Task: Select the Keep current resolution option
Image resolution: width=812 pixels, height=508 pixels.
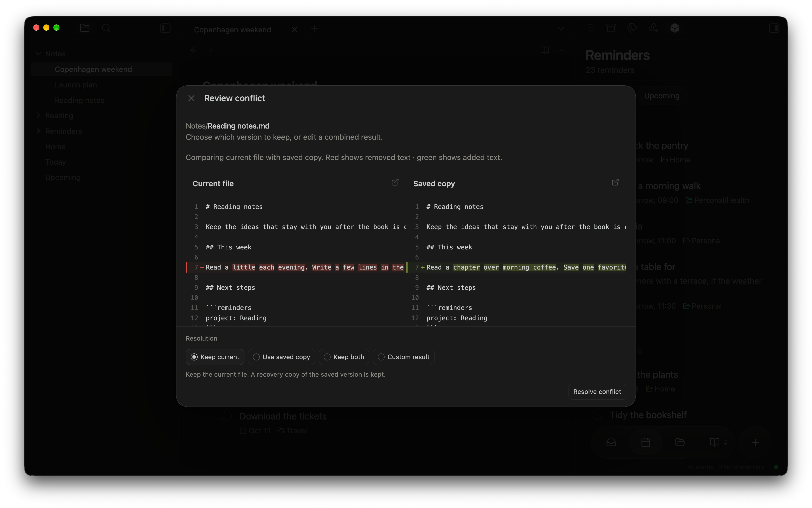Action: 215,357
